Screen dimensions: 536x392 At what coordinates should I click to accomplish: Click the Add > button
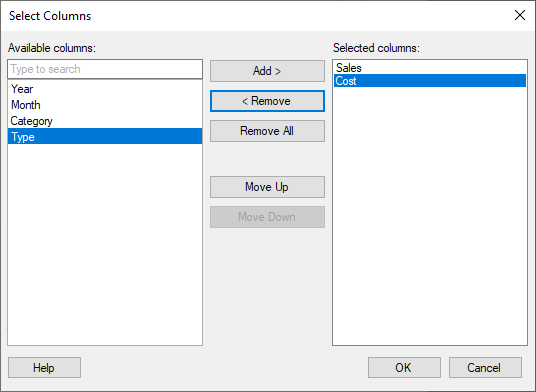coord(267,71)
